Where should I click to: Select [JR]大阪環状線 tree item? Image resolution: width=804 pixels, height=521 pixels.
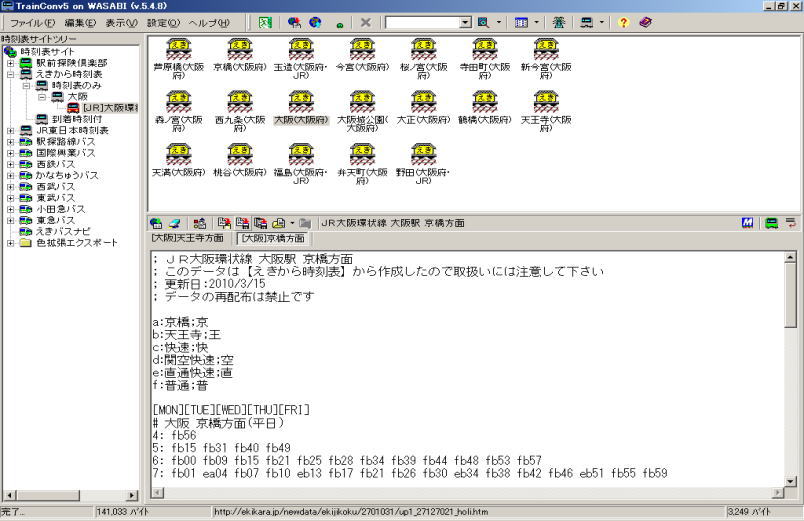coord(110,108)
